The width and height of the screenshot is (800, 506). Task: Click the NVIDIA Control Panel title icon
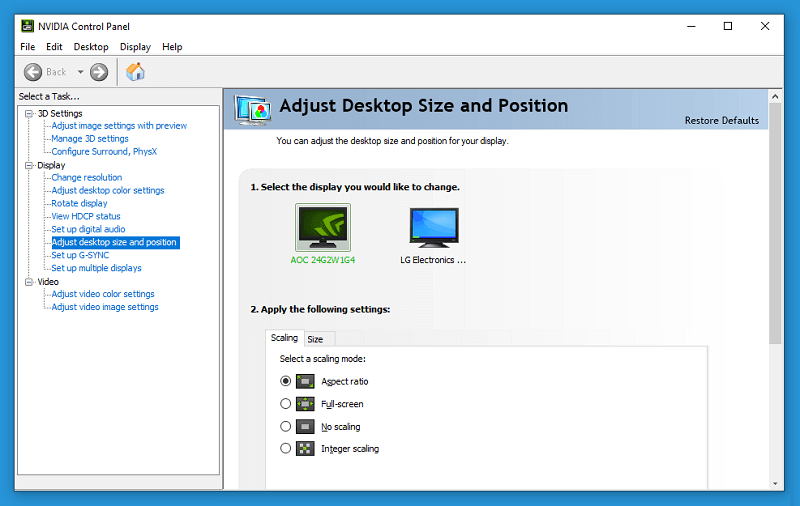(28, 26)
